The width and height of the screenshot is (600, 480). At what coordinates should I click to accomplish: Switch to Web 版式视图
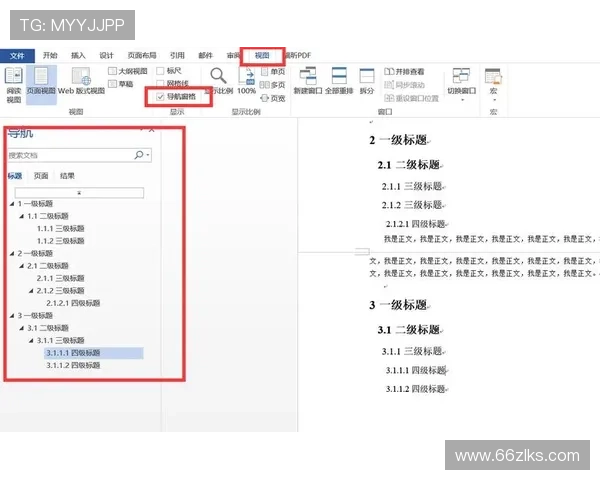81,81
